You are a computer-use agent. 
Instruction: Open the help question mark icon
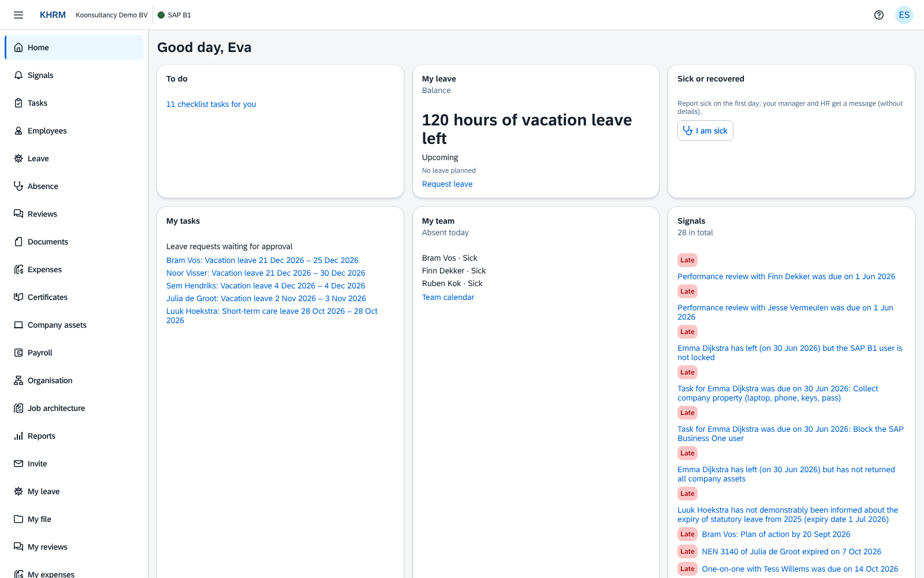click(x=879, y=15)
